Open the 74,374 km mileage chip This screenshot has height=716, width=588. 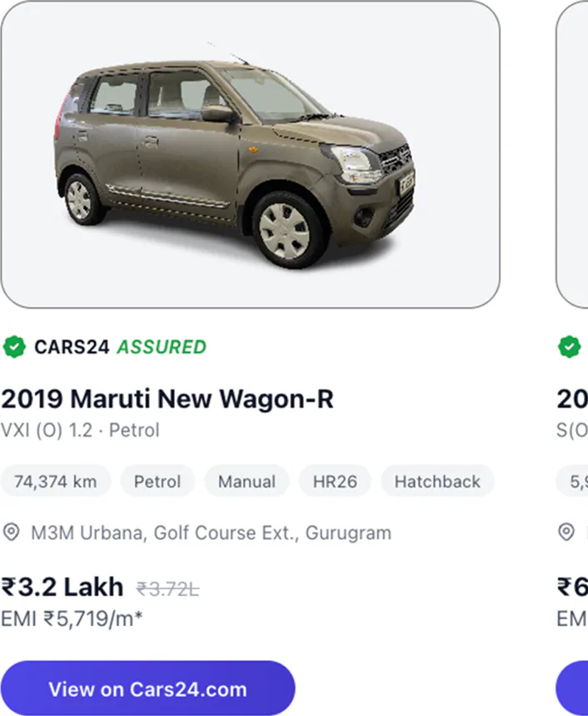click(55, 481)
